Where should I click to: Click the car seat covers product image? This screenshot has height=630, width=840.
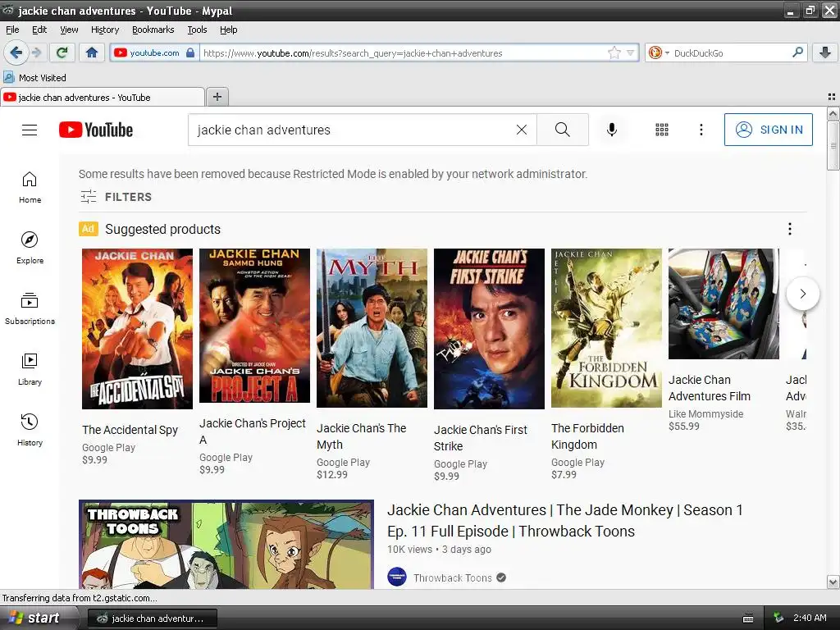(724, 304)
